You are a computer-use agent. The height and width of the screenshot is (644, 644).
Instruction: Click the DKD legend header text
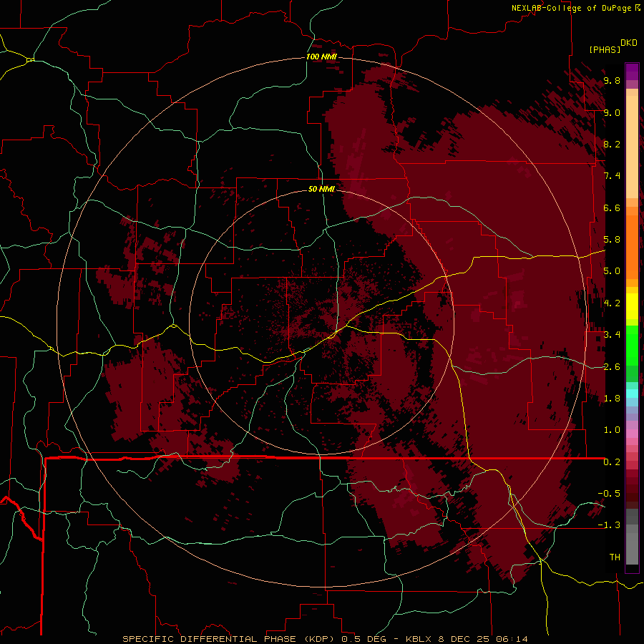click(629, 43)
